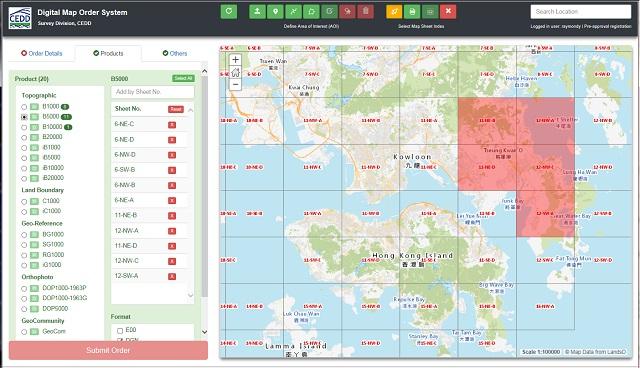Remove sheet 12-NW-A from the list
The image size is (640, 368).
click(x=172, y=231)
